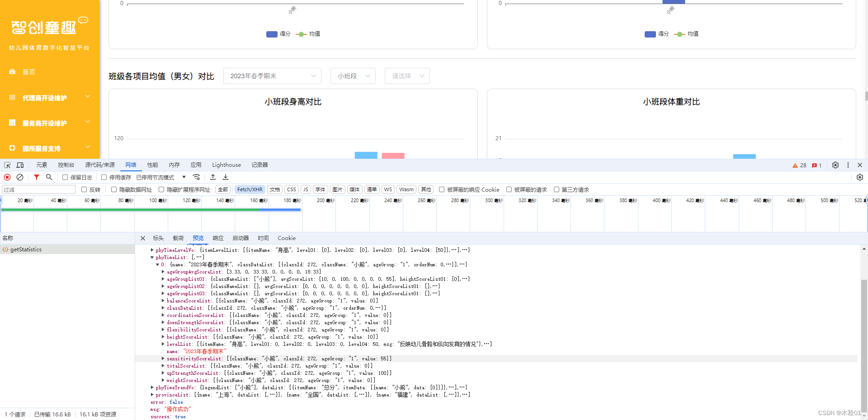Select the inspect element picker icon
This screenshot has height=420, width=868.
tap(7, 165)
